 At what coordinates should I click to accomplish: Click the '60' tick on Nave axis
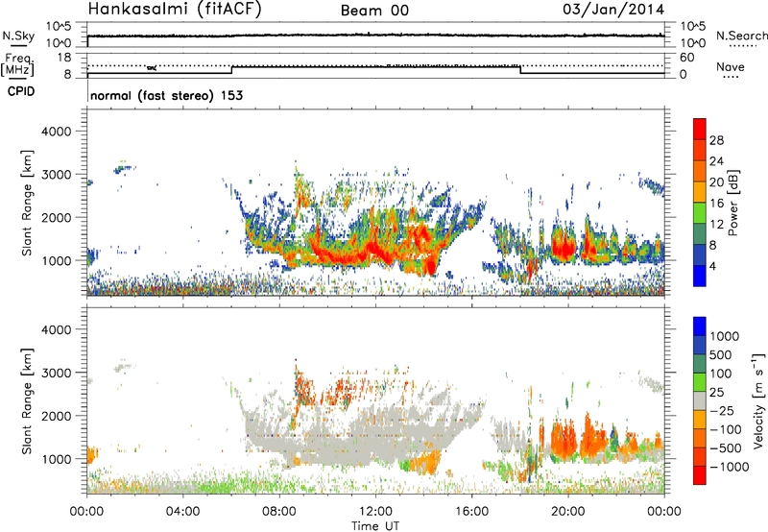click(x=687, y=58)
